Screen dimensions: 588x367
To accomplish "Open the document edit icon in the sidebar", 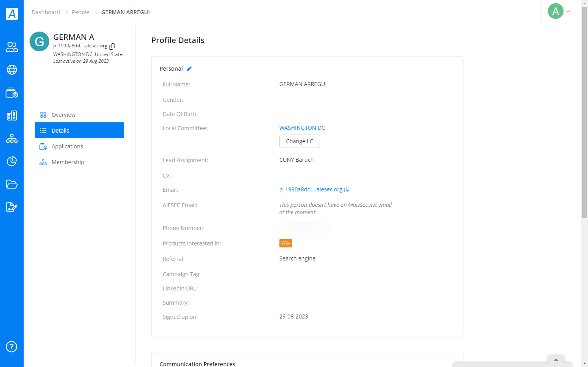I will [12, 207].
